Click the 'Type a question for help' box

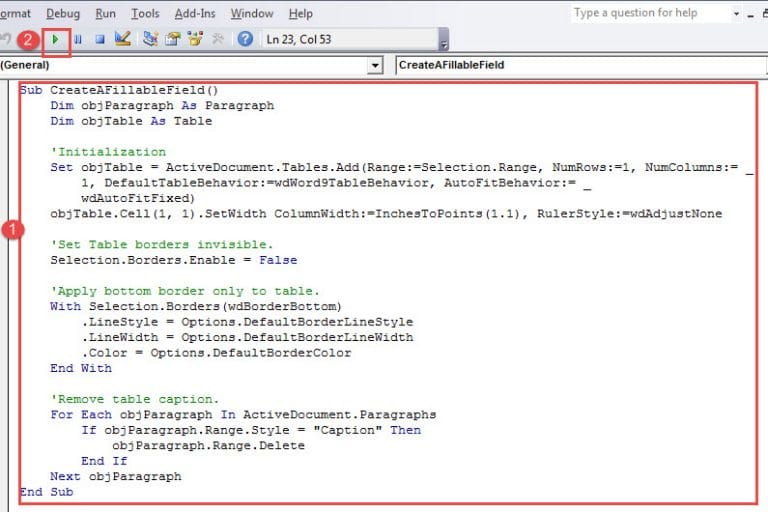click(x=648, y=13)
